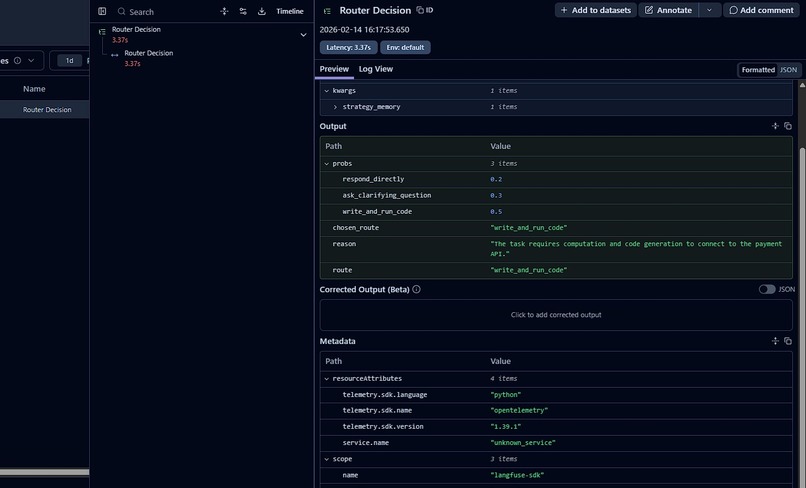Image resolution: width=806 pixels, height=488 pixels.
Task: Collapse the probs row in Output
Action: tap(326, 164)
